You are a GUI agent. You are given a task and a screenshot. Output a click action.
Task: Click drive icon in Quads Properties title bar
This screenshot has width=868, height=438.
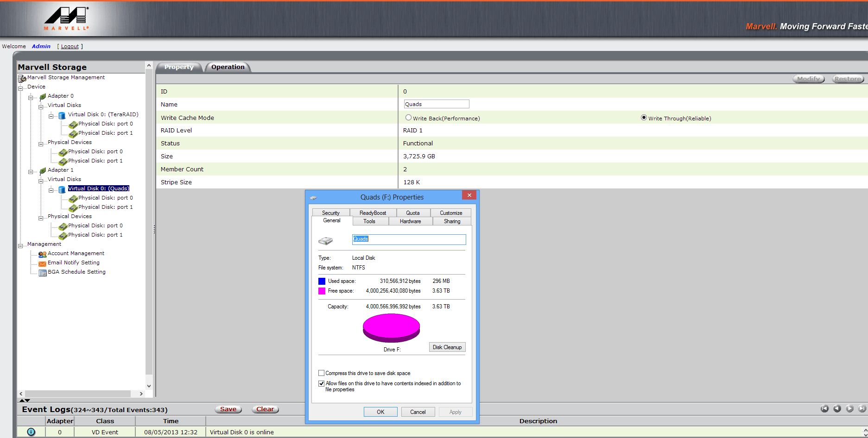tap(314, 198)
